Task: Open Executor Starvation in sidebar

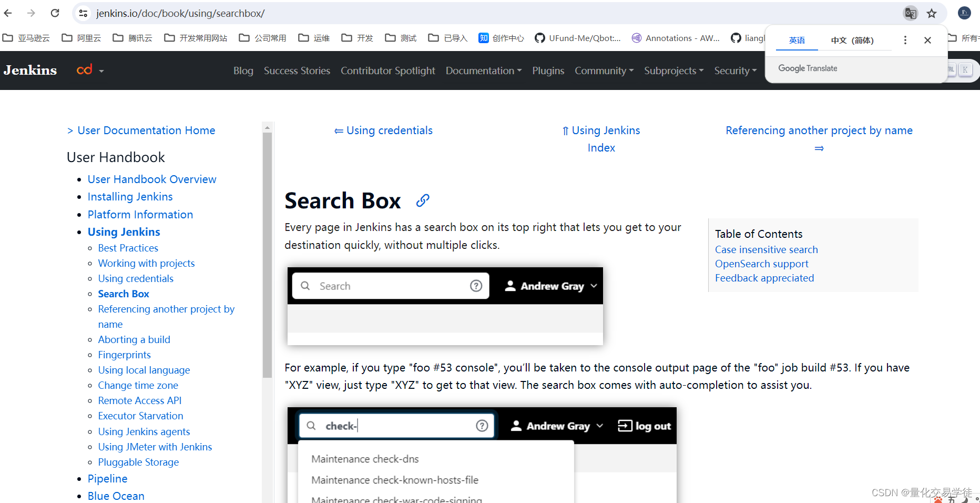Action: tap(141, 416)
